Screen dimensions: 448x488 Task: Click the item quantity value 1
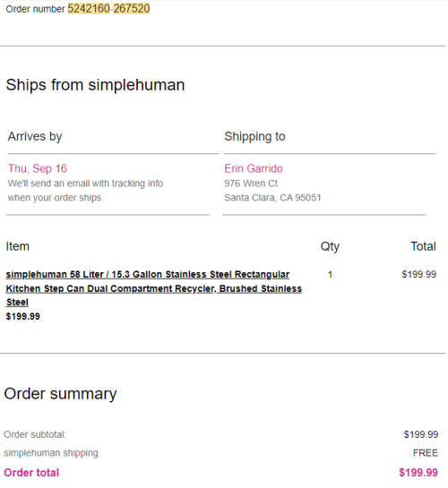[x=330, y=274]
